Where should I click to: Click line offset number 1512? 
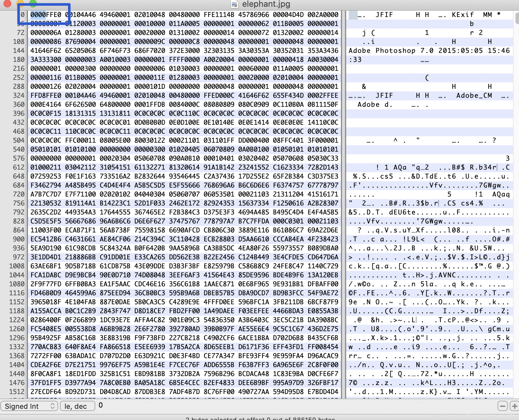click(17, 392)
